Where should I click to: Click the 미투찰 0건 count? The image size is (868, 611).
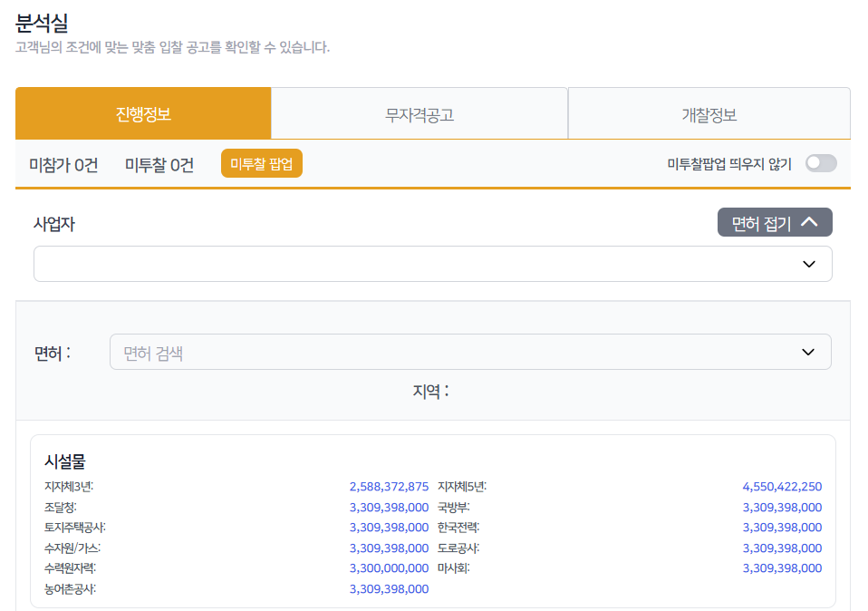[x=159, y=164]
